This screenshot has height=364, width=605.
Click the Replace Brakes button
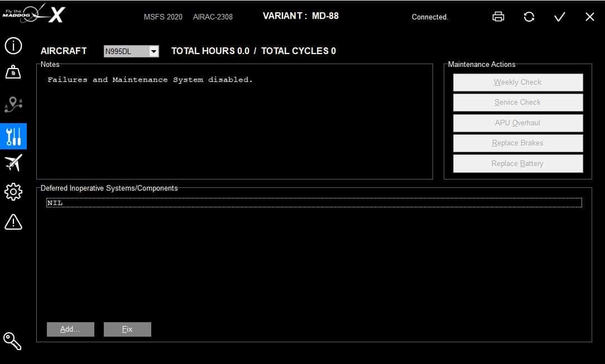(517, 143)
